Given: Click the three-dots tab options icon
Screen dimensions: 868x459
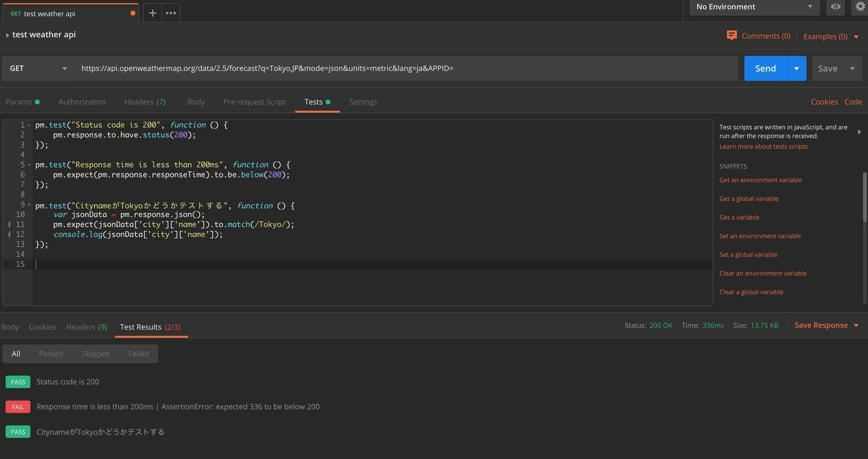Looking at the screenshot, I should click(171, 13).
